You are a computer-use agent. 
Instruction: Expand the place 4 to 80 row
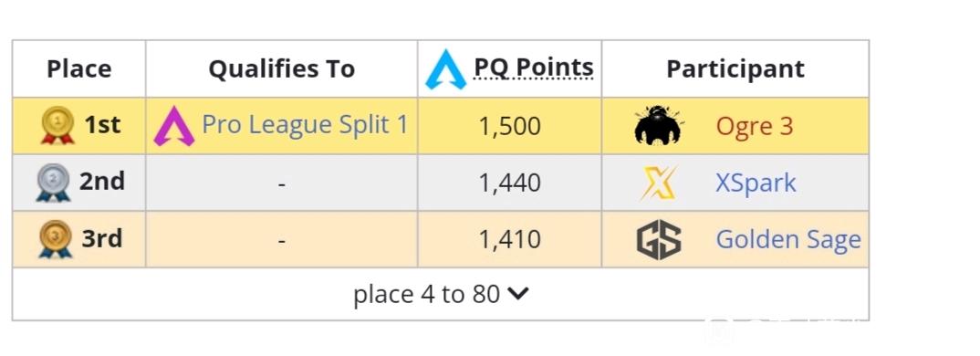[x=441, y=294]
